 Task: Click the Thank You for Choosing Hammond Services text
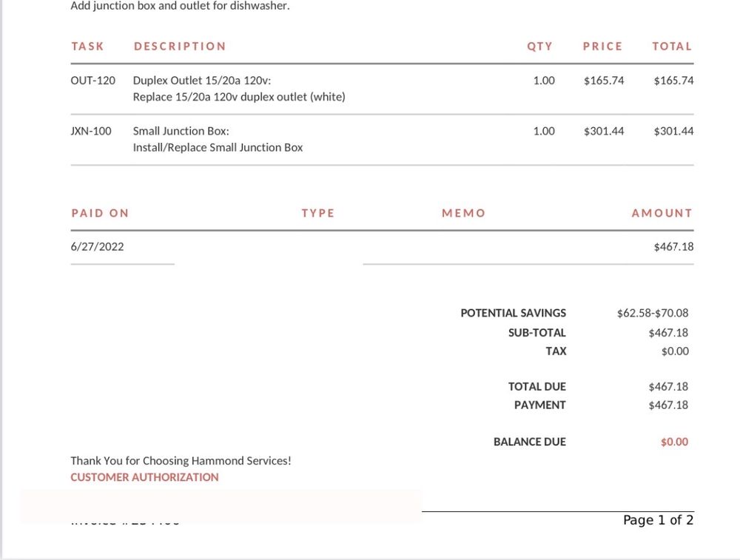coord(181,460)
